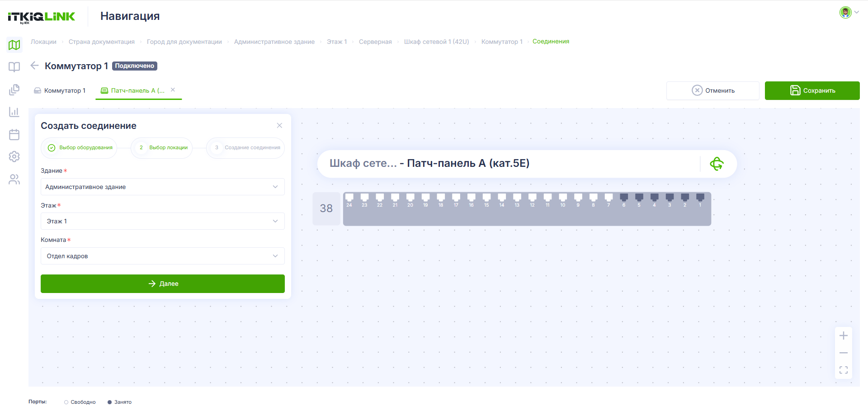The image size is (868, 416).
Task: Zoom in with the plus icon
Action: point(844,336)
